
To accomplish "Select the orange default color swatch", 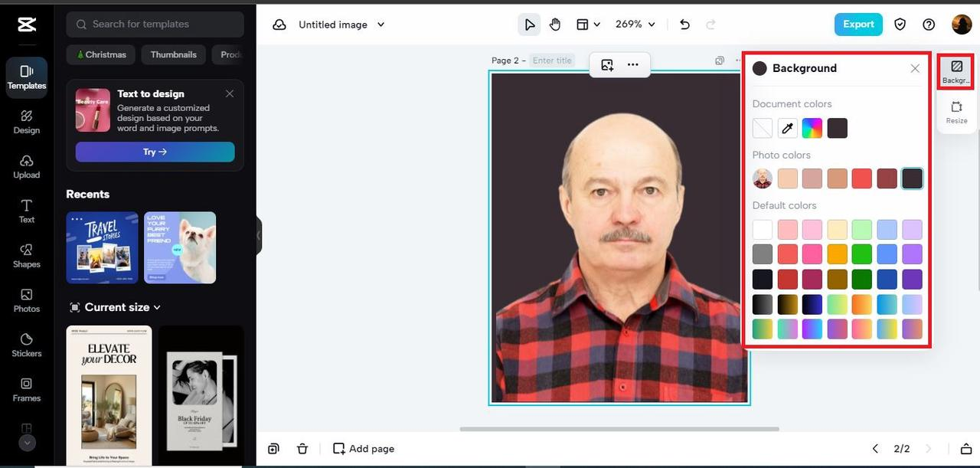I will (x=838, y=254).
